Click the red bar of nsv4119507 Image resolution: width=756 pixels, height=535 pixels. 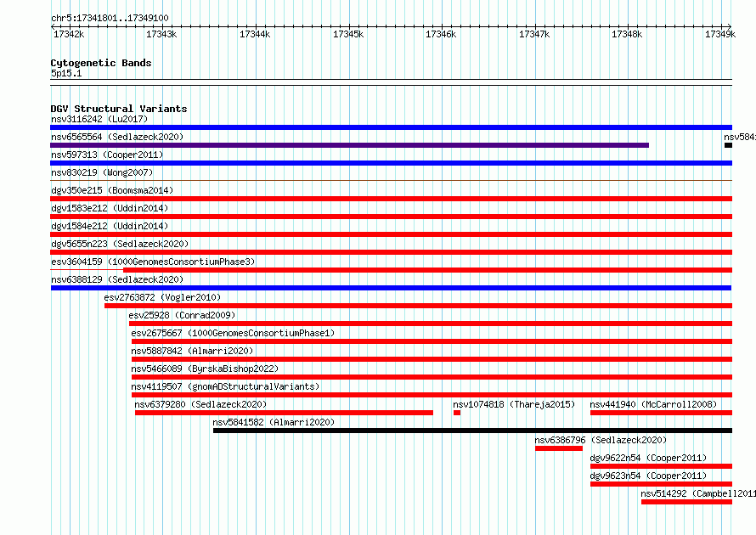pyautogui.click(x=432, y=395)
